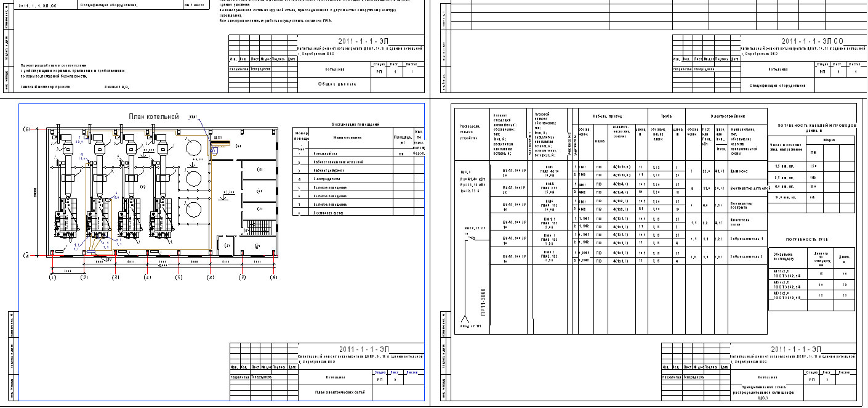Select grid axis marker (8) on floor plan

274,278
